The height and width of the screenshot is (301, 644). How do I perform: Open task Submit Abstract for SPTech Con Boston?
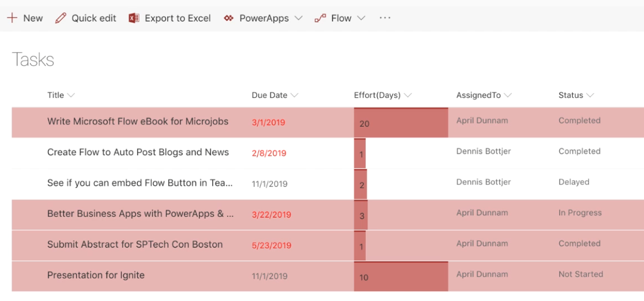(x=135, y=244)
